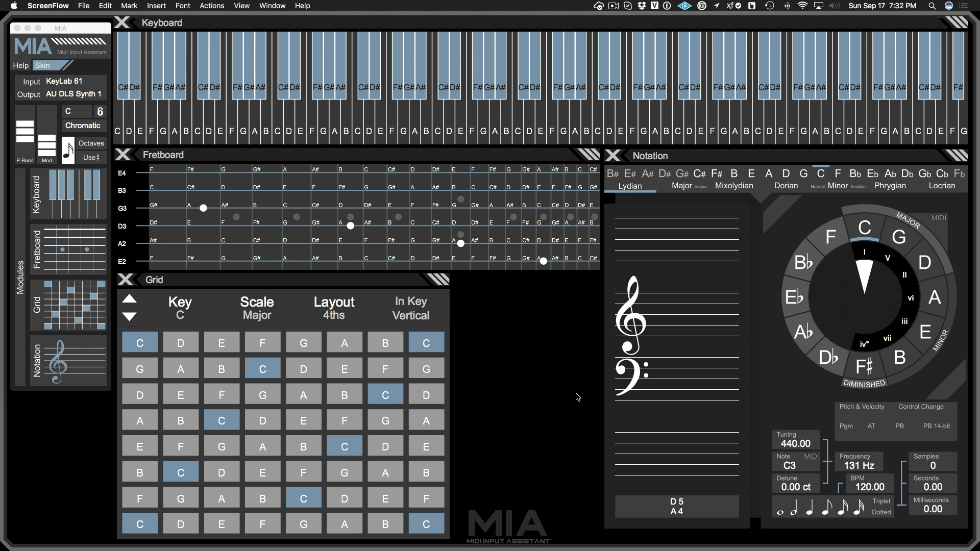Select the Dorian mode tab
Image resolution: width=980 pixels, height=551 pixels.
click(x=786, y=186)
